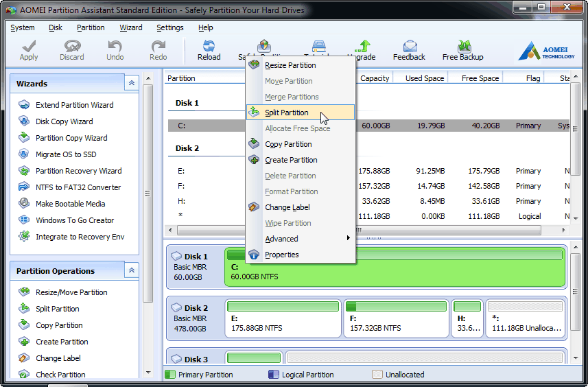Click the Partition column header
The width and height of the screenshot is (588, 387).
[205, 78]
